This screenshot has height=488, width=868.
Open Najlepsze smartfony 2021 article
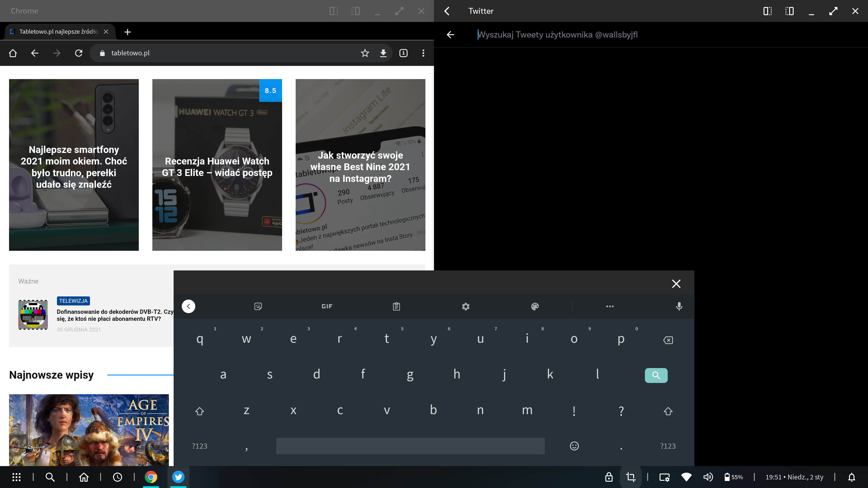coord(74,165)
